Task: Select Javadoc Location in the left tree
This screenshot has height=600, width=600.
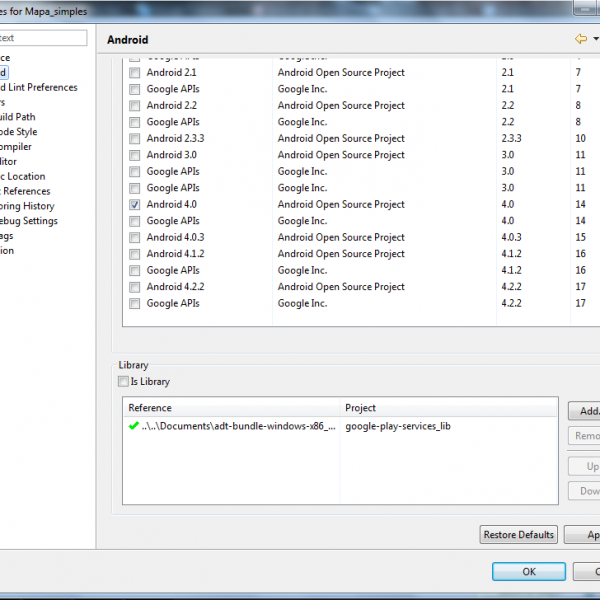Action: click(23, 176)
